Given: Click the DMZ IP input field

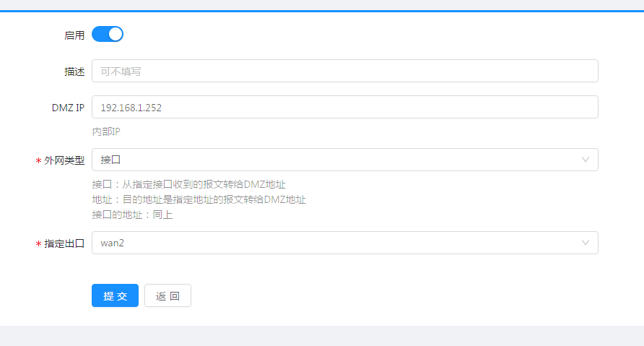Looking at the screenshot, I should coord(344,107).
